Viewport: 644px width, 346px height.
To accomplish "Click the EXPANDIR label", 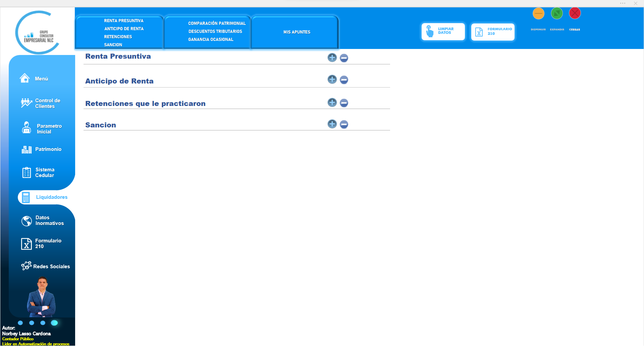I will (557, 30).
